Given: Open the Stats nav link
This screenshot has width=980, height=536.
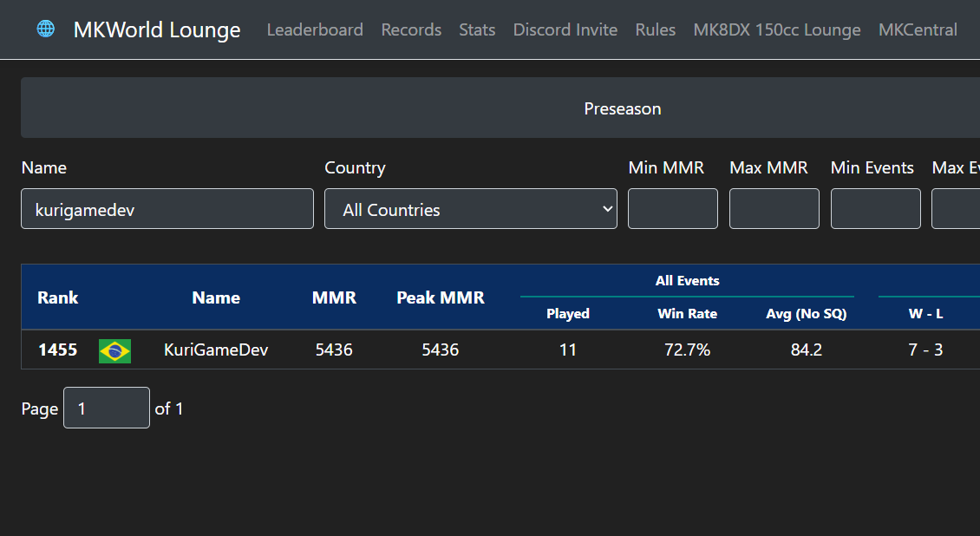Looking at the screenshot, I should pyautogui.click(x=477, y=29).
